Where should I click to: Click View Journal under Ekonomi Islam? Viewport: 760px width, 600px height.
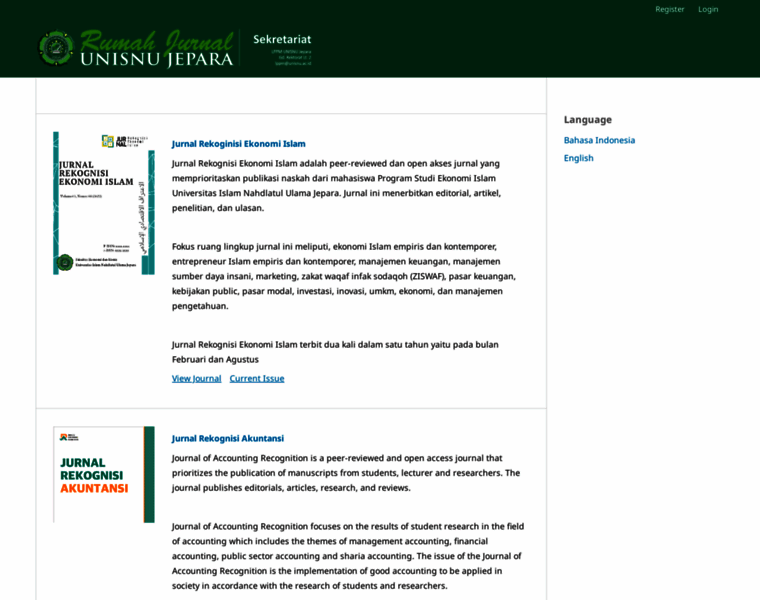[196, 379]
